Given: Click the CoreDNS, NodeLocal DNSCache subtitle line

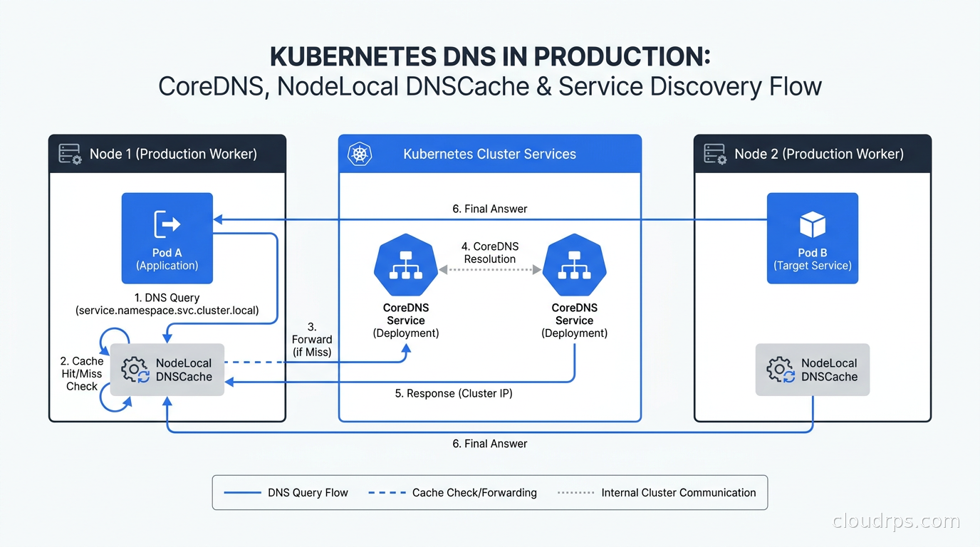Looking at the screenshot, I should click(x=490, y=86).
